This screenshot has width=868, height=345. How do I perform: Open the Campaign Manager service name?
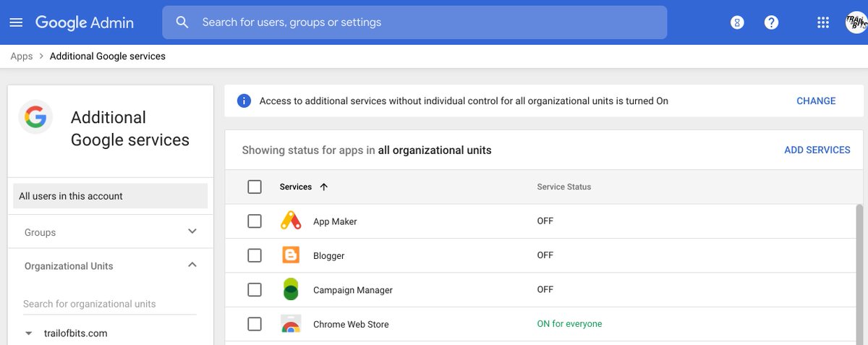pos(353,290)
